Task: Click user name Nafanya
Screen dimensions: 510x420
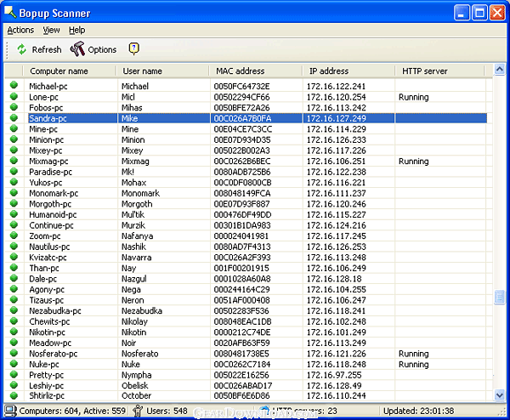Action: 137,236
